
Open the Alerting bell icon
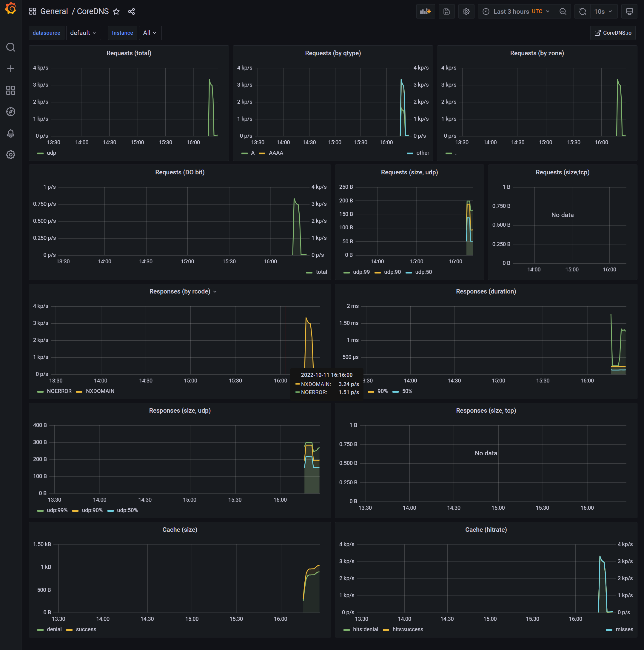click(11, 133)
